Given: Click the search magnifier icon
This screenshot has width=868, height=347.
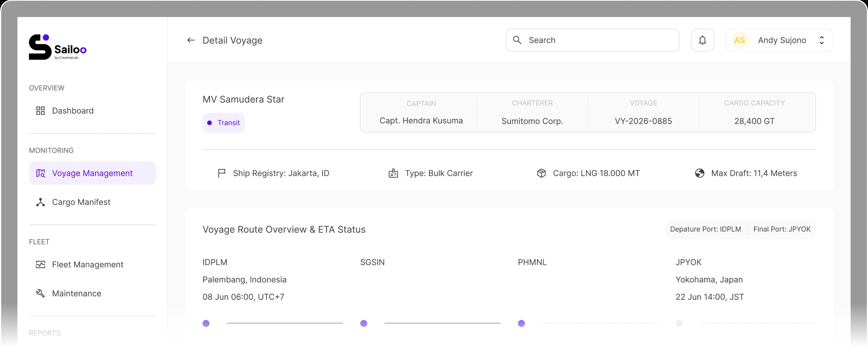Looking at the screenshot, I should tap(517, 40).
